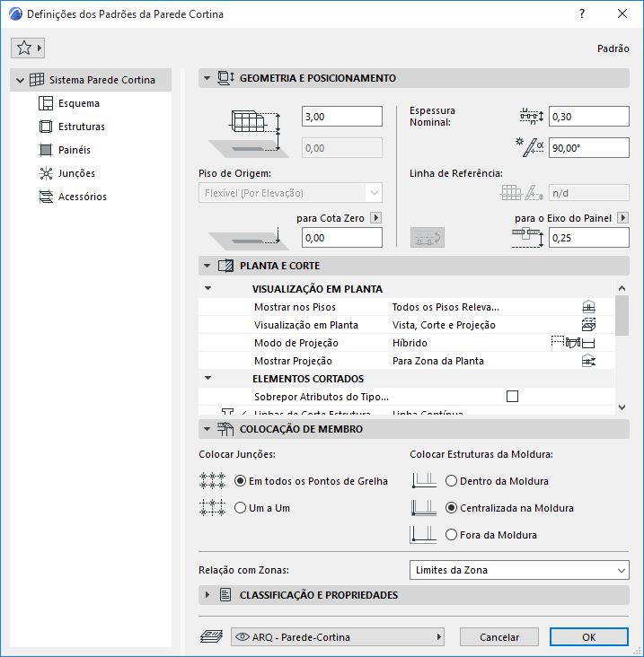Click the Modo de Projeção row icon
The image size is (644, 657).
click(x=573, y=343)
